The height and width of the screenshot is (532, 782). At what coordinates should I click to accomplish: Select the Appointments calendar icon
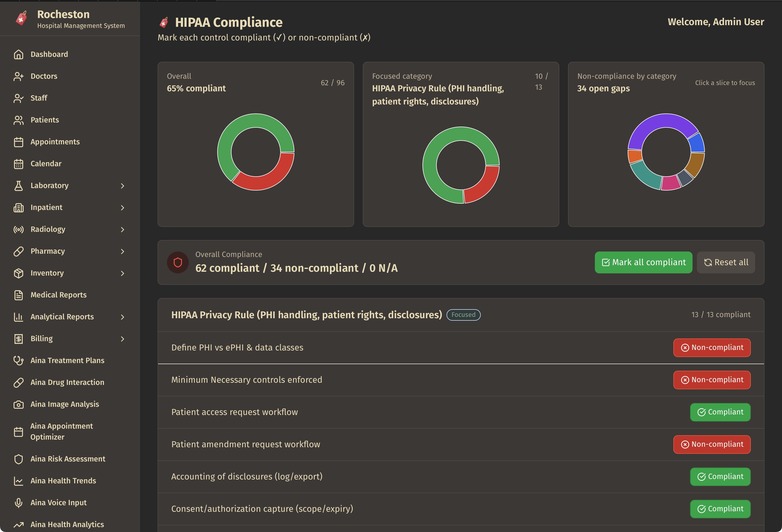(19, 142)
